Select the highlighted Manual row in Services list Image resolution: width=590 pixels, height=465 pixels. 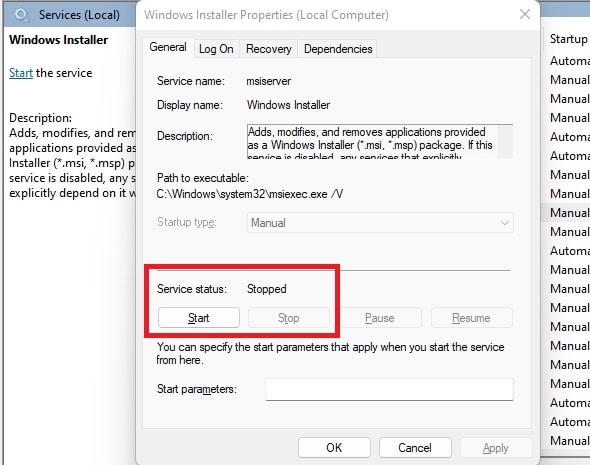pyautogui.click(x=566, y=213)
